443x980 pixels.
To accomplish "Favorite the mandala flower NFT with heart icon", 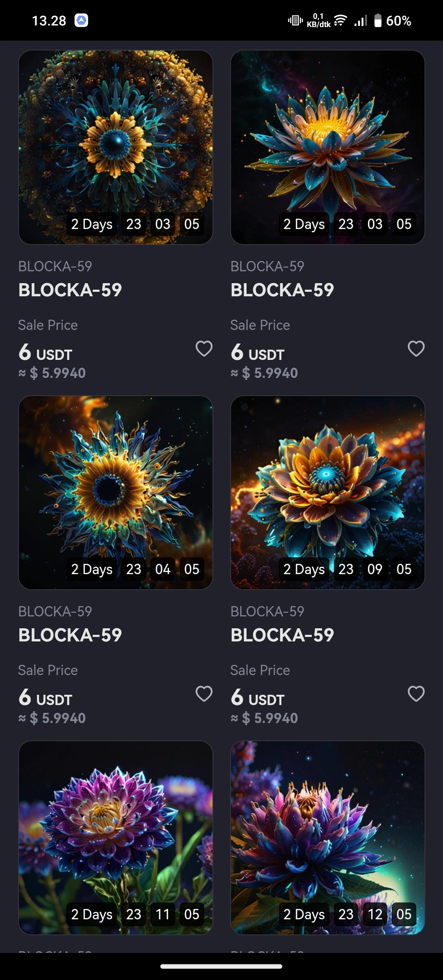I will coord(204,349).
